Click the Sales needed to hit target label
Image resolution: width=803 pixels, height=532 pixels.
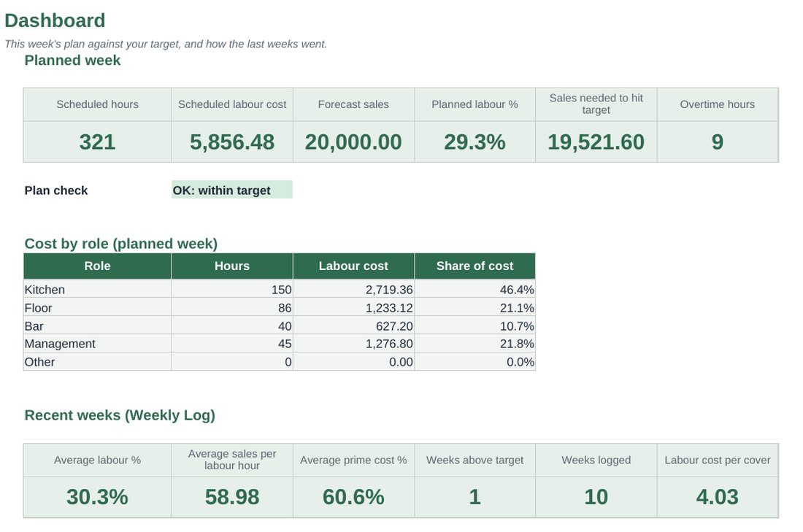click(596, 104)
